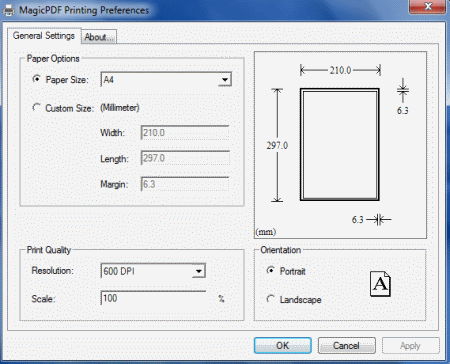
Task: Click the percent sign next to Scale
Action: [221, 299]
